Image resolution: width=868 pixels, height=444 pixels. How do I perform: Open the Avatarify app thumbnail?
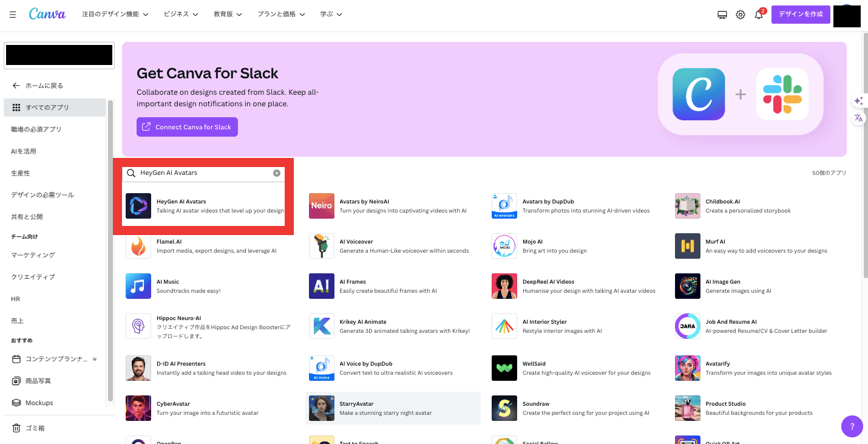click(688, 368)
